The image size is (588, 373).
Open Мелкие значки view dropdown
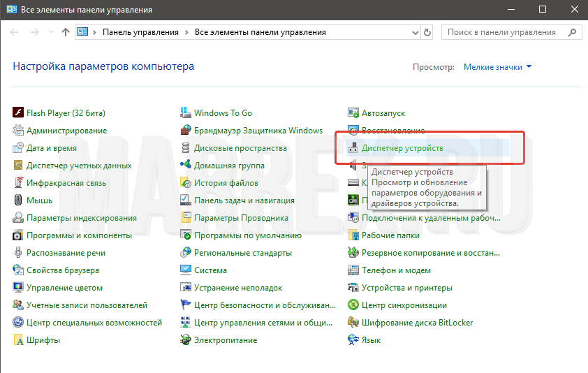click(x=497, y=67)
